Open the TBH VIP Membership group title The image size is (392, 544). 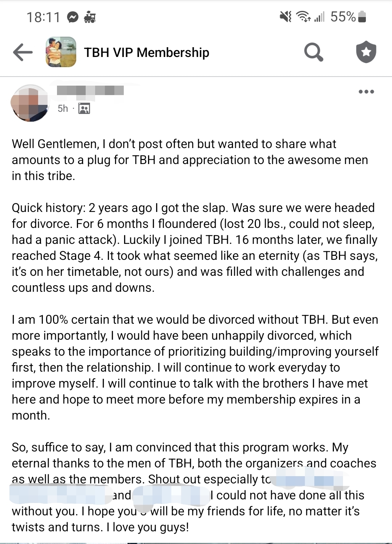click(x=147, y=53)
